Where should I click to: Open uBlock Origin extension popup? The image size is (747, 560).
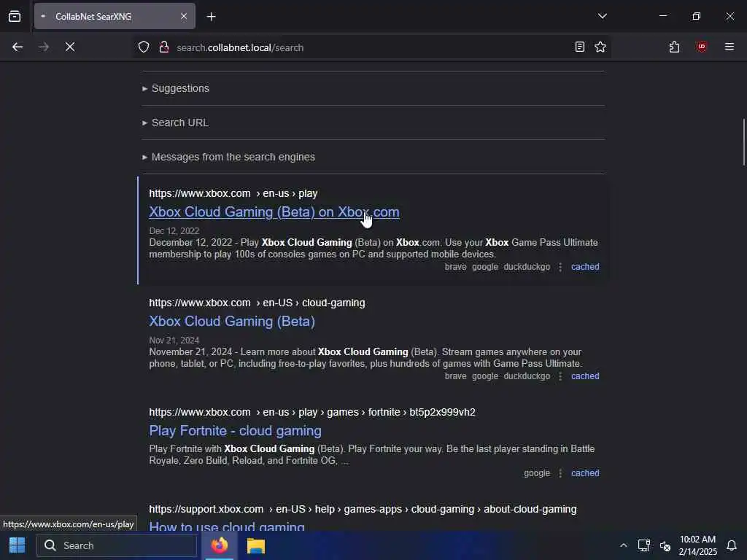point(701,47)
